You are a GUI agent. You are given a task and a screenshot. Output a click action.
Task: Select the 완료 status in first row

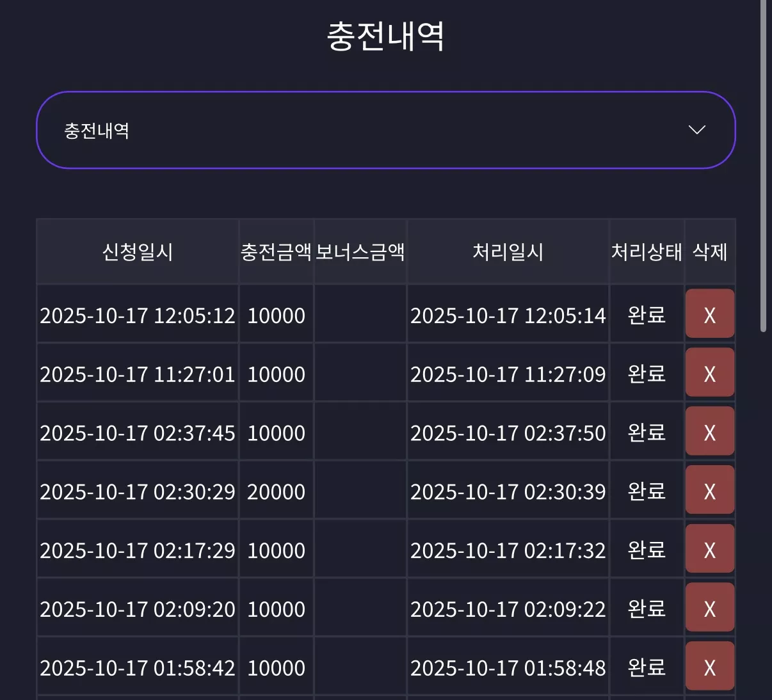[647, 314]
